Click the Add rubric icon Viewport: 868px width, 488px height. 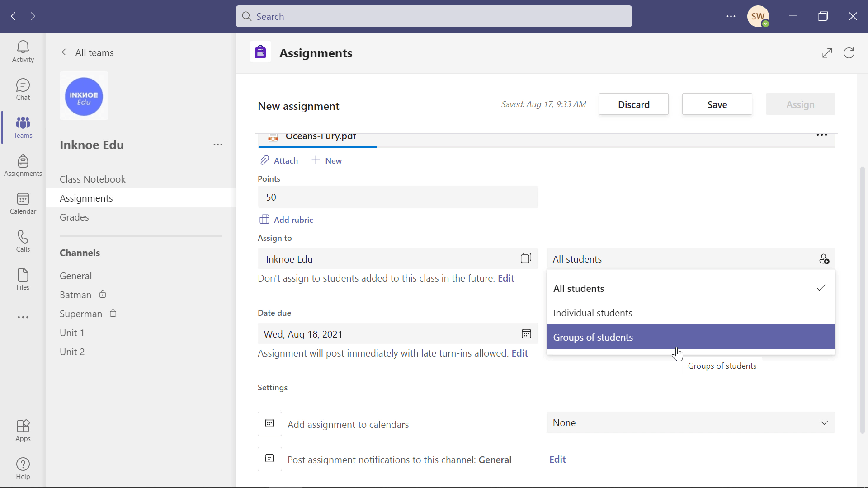[x=265, y=219]
